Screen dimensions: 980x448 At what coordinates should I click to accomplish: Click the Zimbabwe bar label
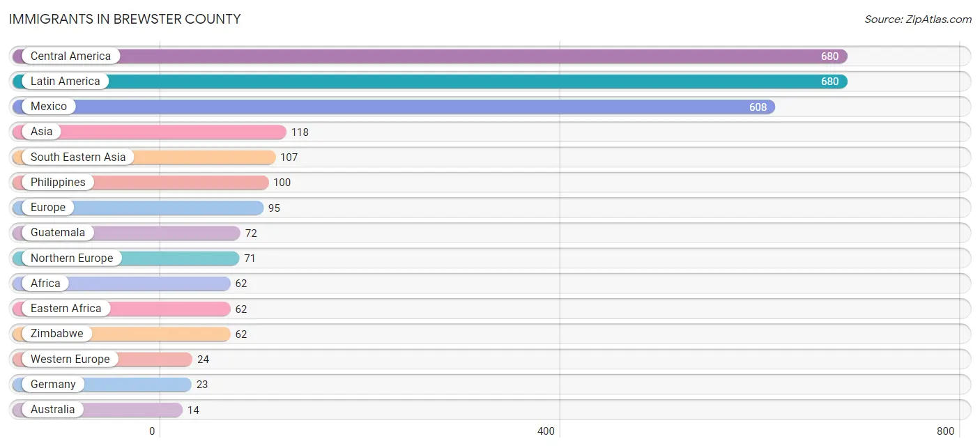click(x=57, y=334)
